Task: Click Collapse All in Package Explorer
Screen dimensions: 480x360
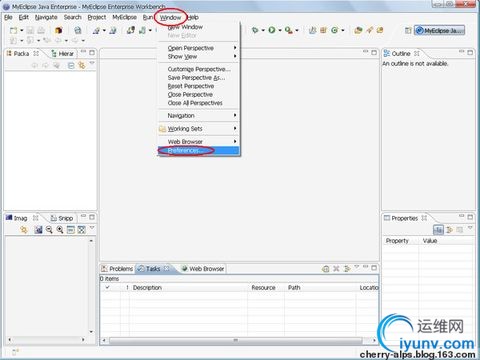Action: [71, 65]
